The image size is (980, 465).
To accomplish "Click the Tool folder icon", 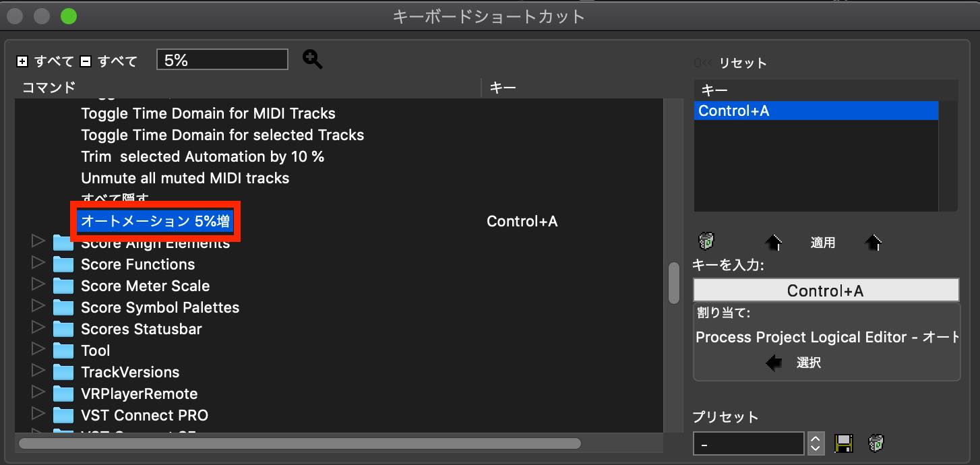I will click(x=63, y=350).
